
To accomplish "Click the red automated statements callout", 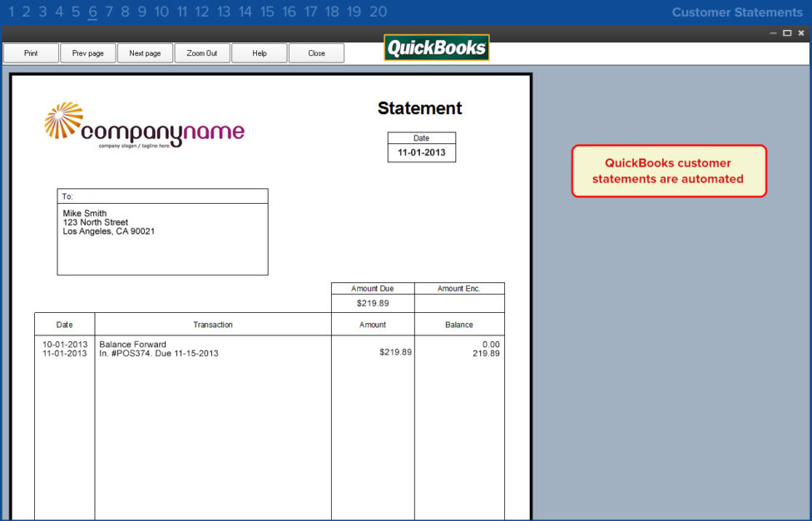I will 668,171.
